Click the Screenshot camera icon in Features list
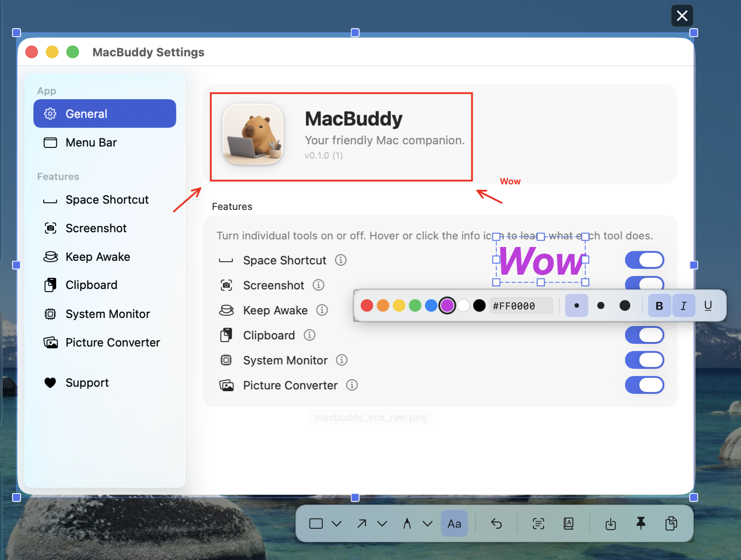The height and width of the screenshot is (560, 741). (x=227, y=285)
